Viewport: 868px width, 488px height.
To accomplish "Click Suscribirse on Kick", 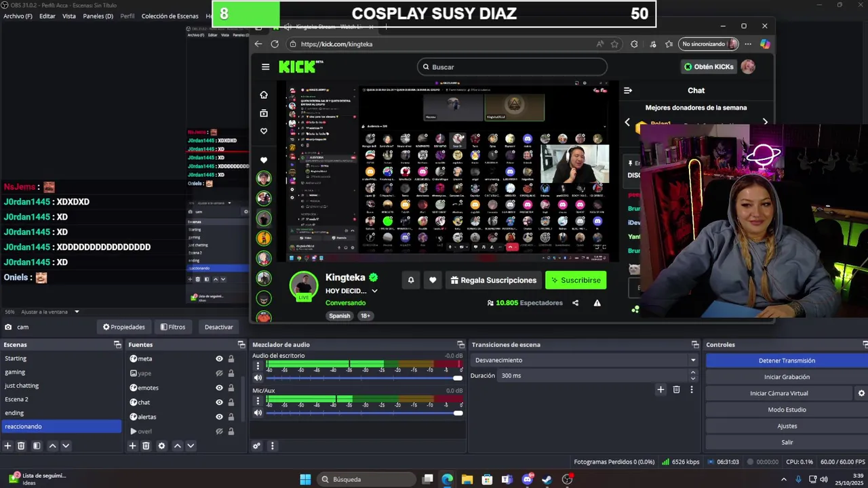I will click(576, 280).
